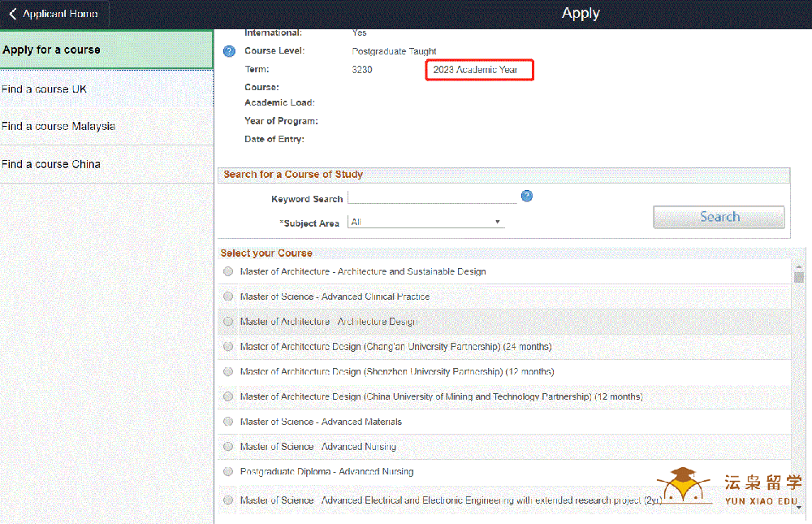
Task: Open Find a course Malaysia
Action: tap(106, 127)
